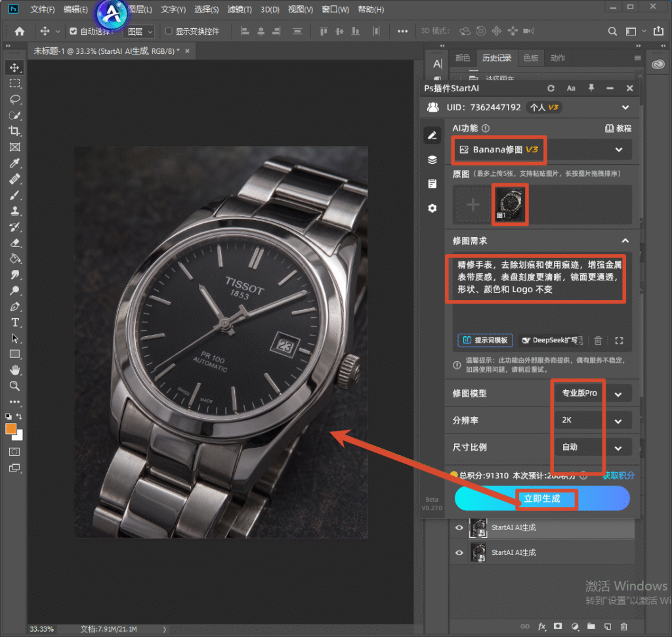Select the Zoom tool
Screen dimensions: 672x637
pyautogui.click(x=14, y=385)
